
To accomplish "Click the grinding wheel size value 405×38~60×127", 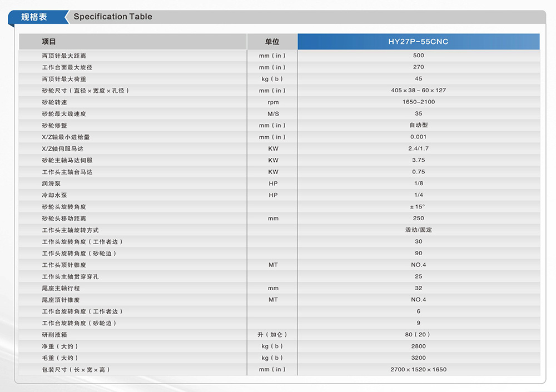I will point(418,90).
